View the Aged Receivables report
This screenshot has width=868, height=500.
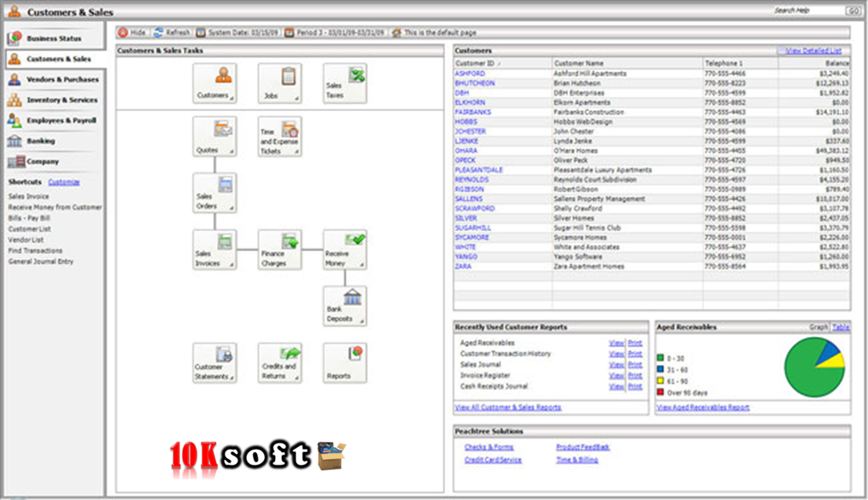click(616, 344)
